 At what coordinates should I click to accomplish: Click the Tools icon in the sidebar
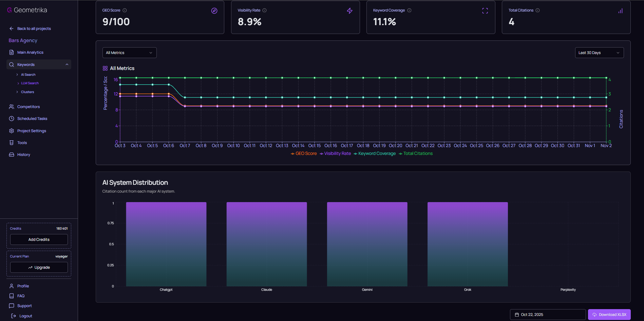point(11,142)
